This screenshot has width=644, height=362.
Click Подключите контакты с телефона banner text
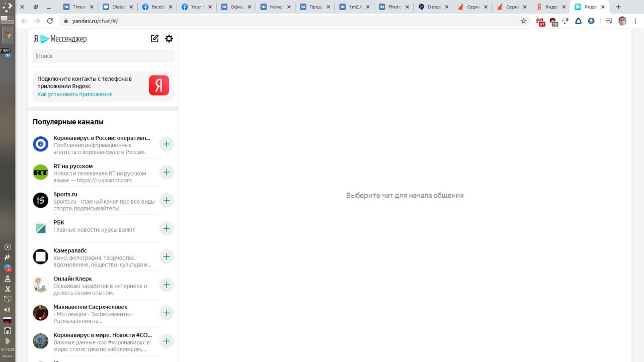click(x=85, y=82)
